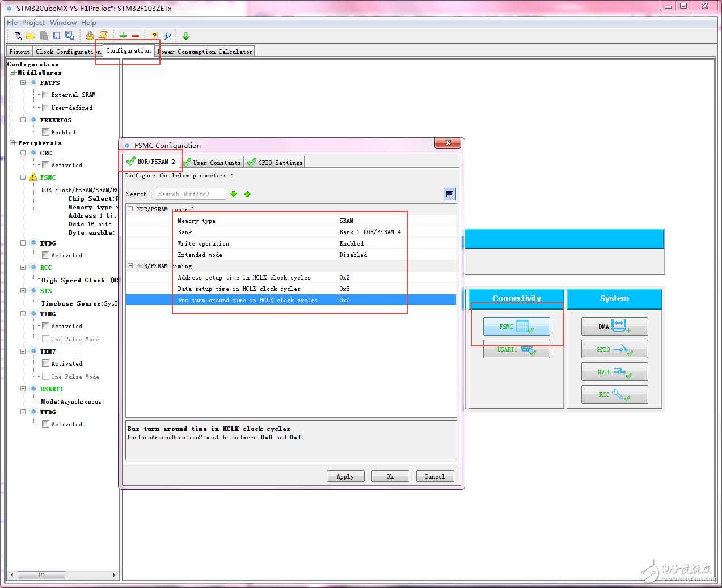The image size is (722, 588).
Task: Click the dialog Cancel button
Action: 434,476
